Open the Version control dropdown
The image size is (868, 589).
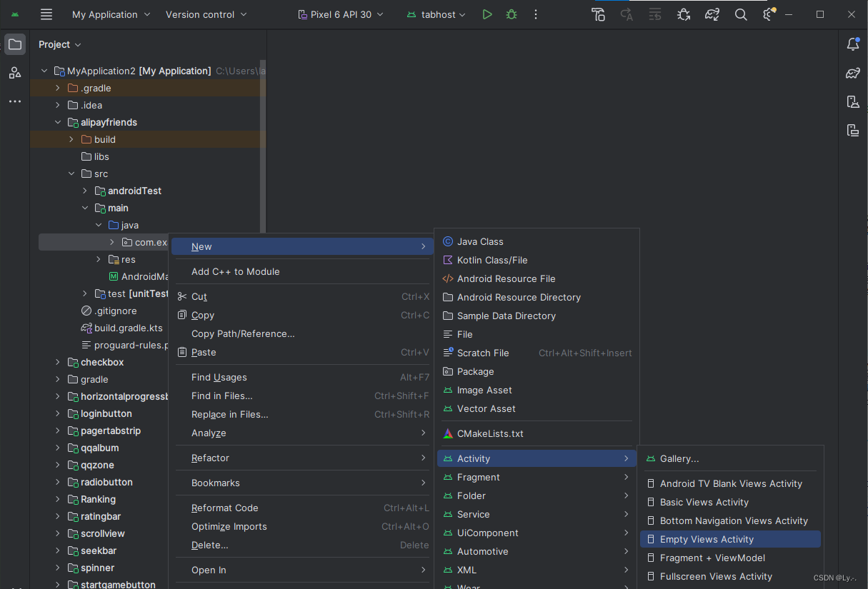coord(206,14)
